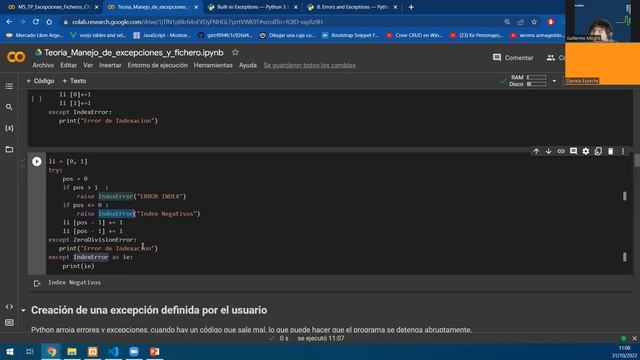This screenshot has width=640, height=360.
Task: Clear cell output icon
Action: click(37, 283)
